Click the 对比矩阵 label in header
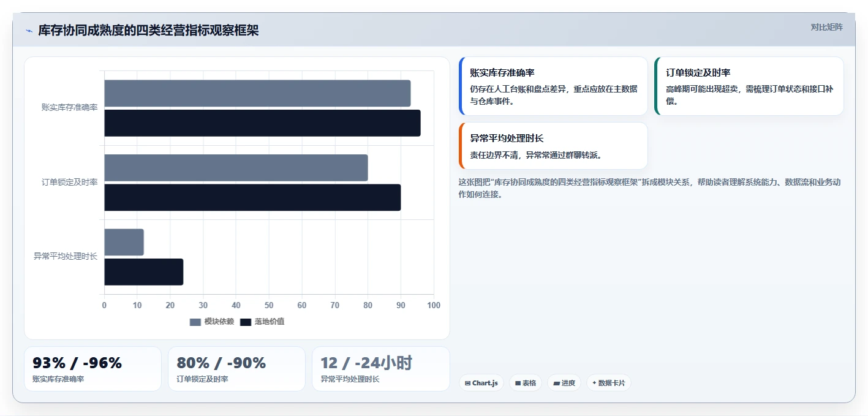Viewport: 868px width, 416px height. (x=826, y=27)
